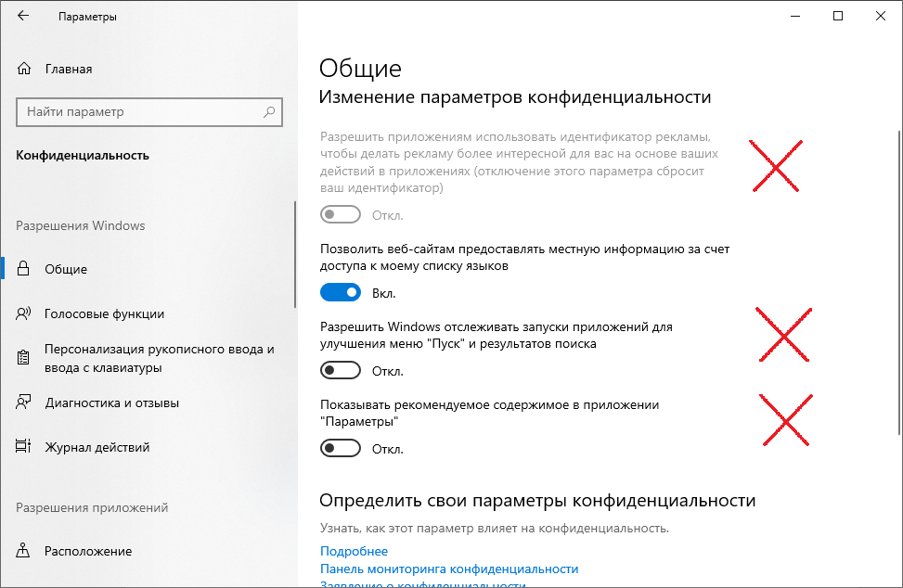Click the vertical scrollbar on the right
Screen dimensions: 903x588
[897, 278]
